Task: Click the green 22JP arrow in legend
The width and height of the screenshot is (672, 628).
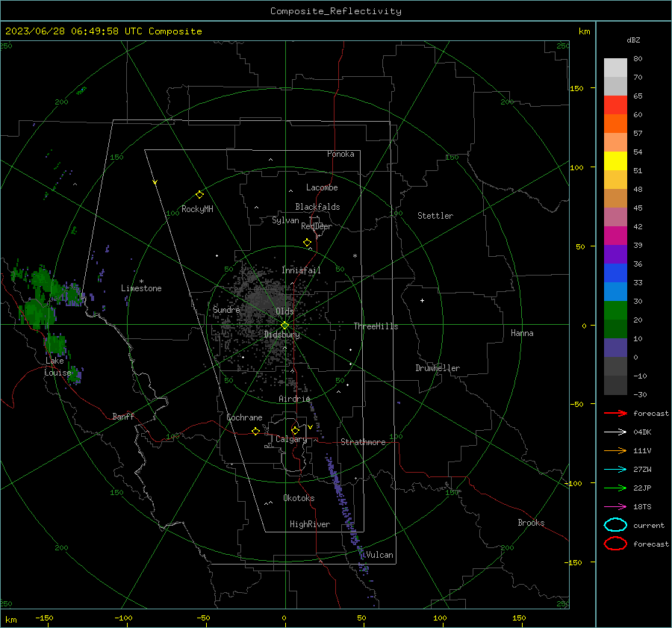Action: click(x=615, y=488)
